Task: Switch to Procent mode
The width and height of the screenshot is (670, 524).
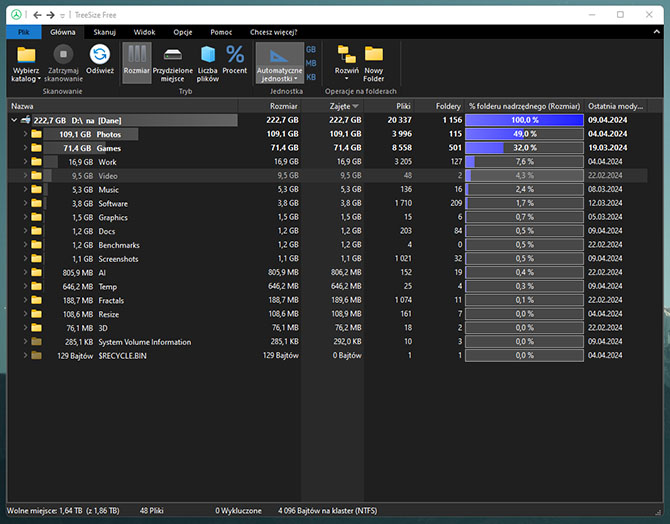Action: tap(235, 62)
